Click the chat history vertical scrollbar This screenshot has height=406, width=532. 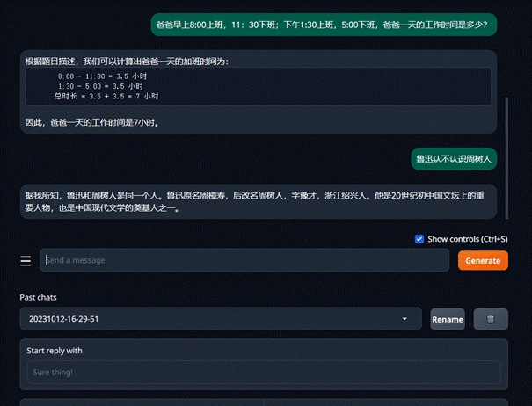tap(506, 132)
